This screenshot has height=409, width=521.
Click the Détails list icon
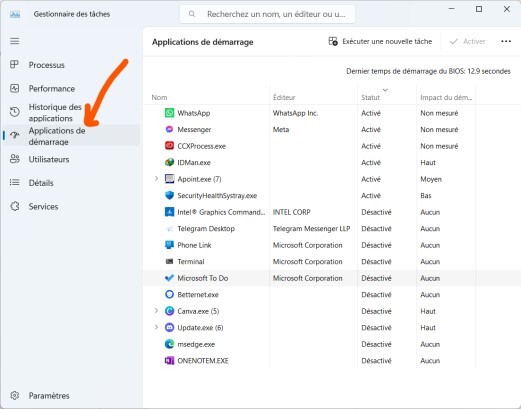coord(14,182)
